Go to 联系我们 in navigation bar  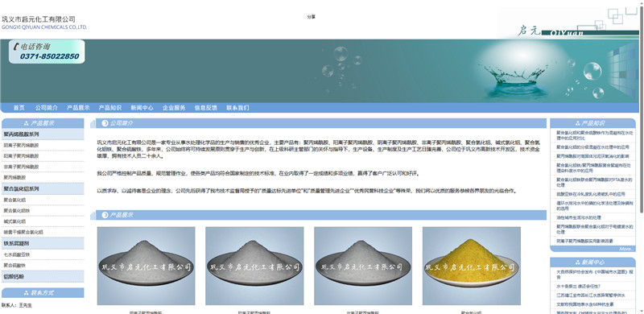coord(237,108)
